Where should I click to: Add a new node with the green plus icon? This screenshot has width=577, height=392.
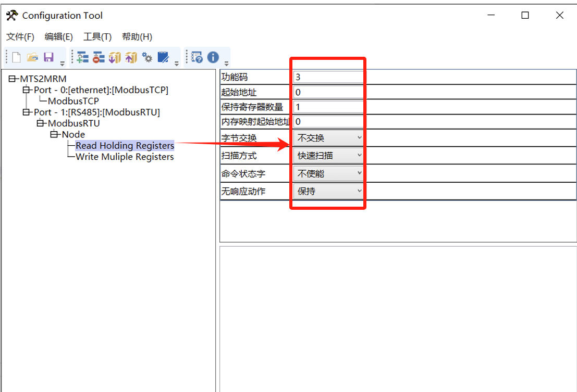coord(82,57)
